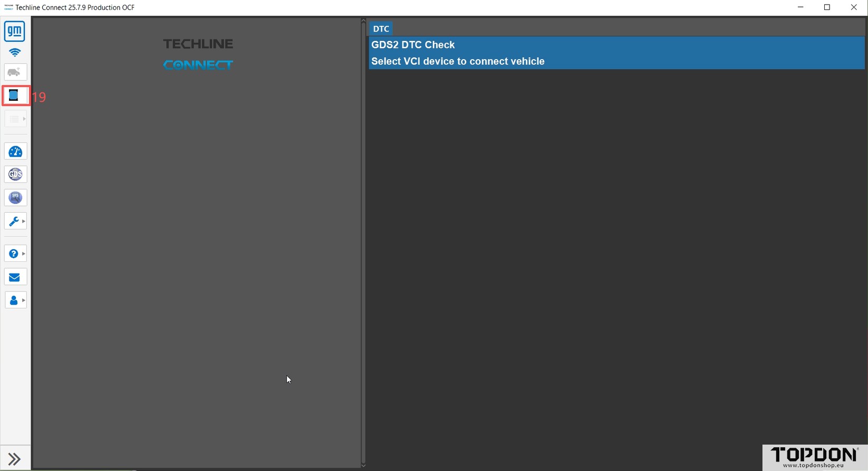868x471 pixels.
Task: Click the GDS2 DTC Check header
Action: (413, 45)
